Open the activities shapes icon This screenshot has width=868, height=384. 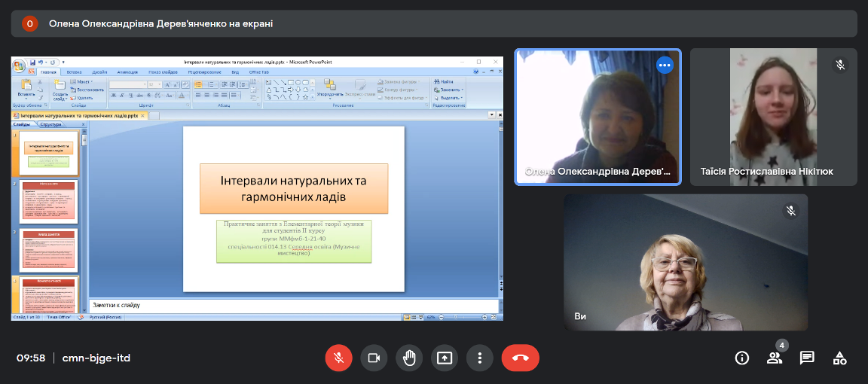pyautogui.click(x=839, y=358)
